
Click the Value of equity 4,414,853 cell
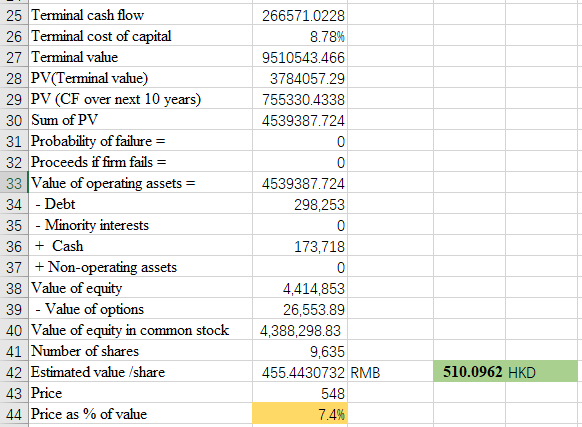(x=300, y=289)
